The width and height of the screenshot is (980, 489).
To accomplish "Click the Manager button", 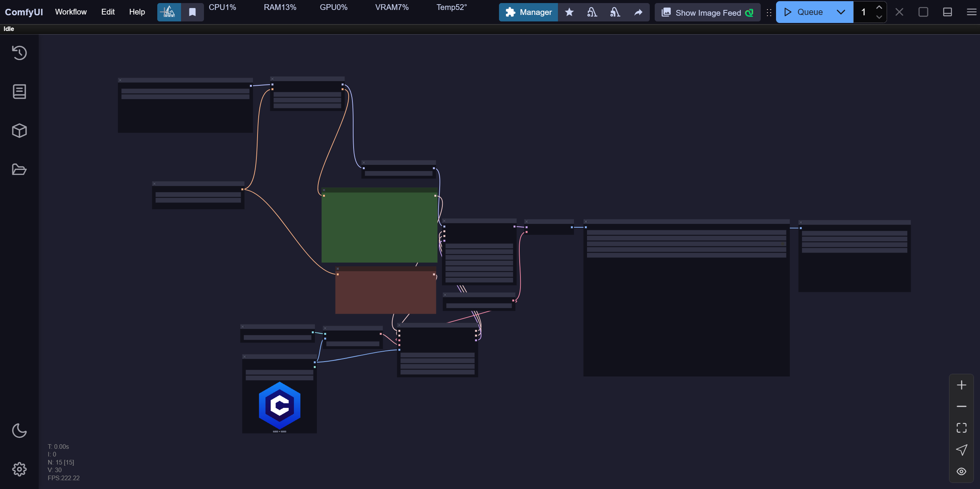I will coord(528,12).
